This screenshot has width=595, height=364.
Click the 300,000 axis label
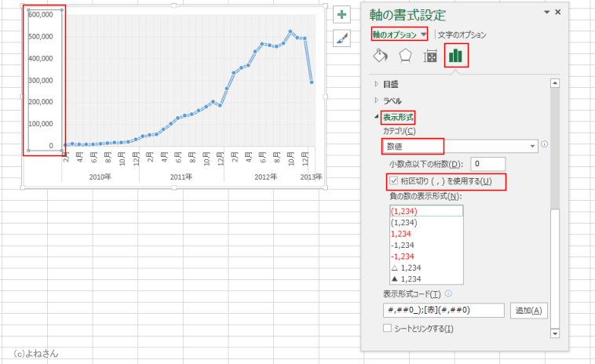41,80
